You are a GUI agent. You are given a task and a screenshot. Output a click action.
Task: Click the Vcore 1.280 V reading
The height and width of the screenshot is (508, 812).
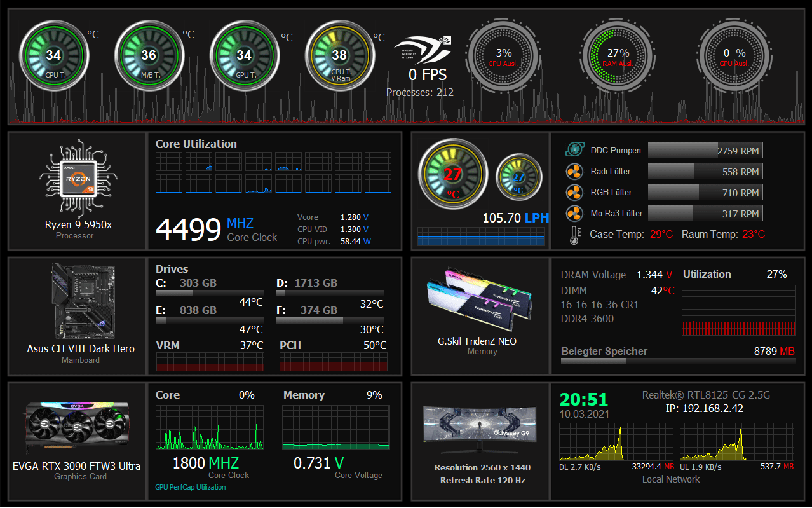tap(333, 217)
